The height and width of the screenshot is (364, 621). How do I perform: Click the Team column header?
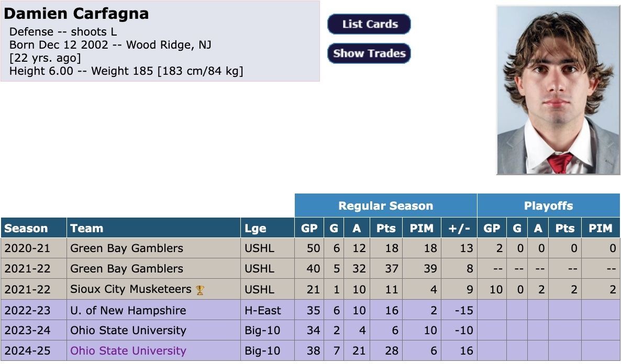click(87, 229)
